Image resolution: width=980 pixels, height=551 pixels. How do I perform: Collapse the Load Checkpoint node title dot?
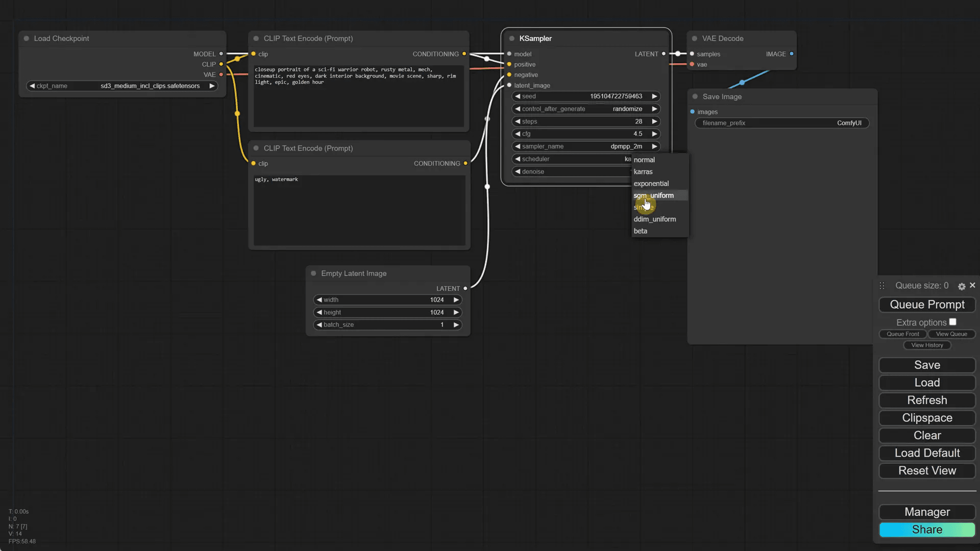pyautogui.click(x=26, y=38)
